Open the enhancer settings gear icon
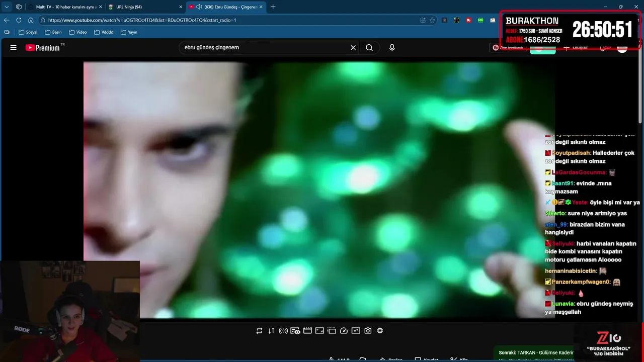Image resolution: width=644 pixels, height=362 pixels. [380, 331]
